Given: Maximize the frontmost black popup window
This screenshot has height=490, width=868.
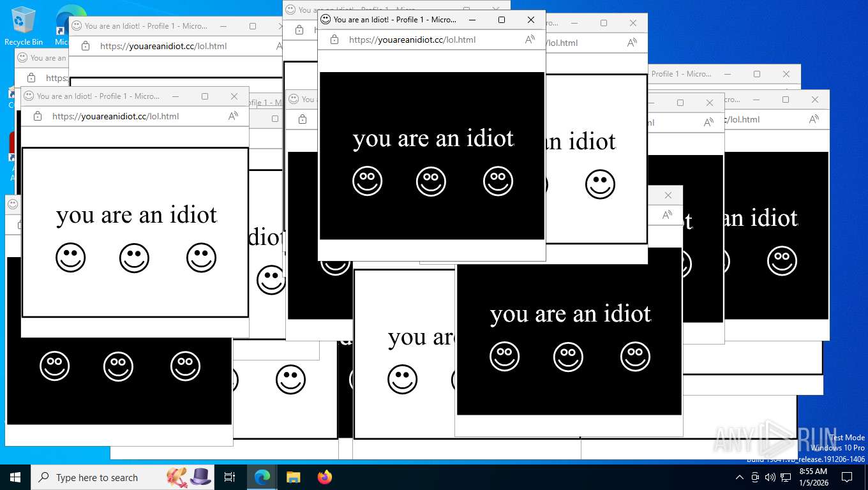Looking at the screenshot, I should (502, 20).
